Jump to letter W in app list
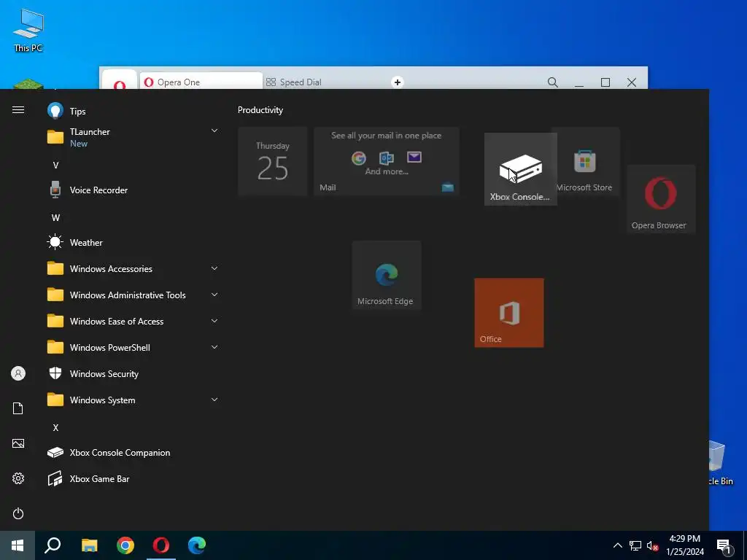 tap(55, 217)
